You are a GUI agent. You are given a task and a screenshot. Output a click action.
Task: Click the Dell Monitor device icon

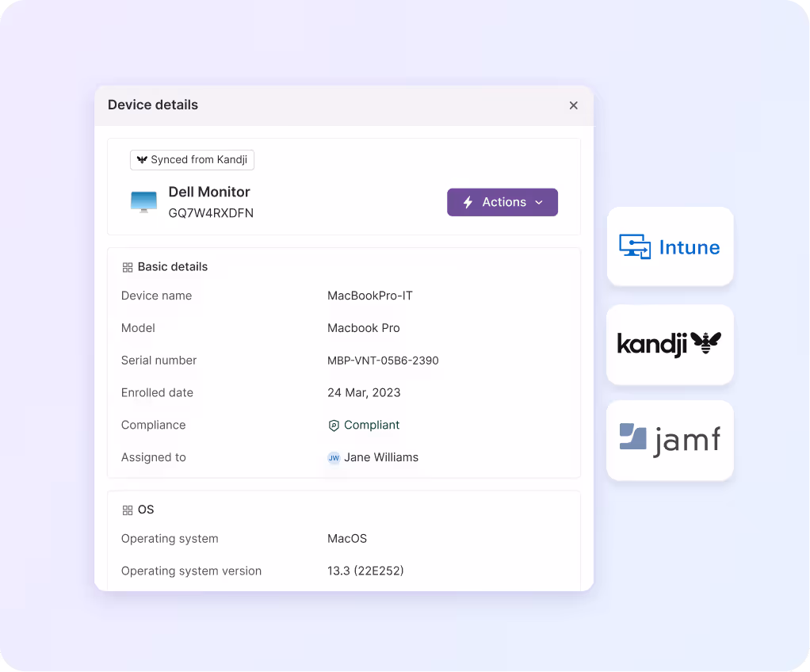click(x=143, y=202)
